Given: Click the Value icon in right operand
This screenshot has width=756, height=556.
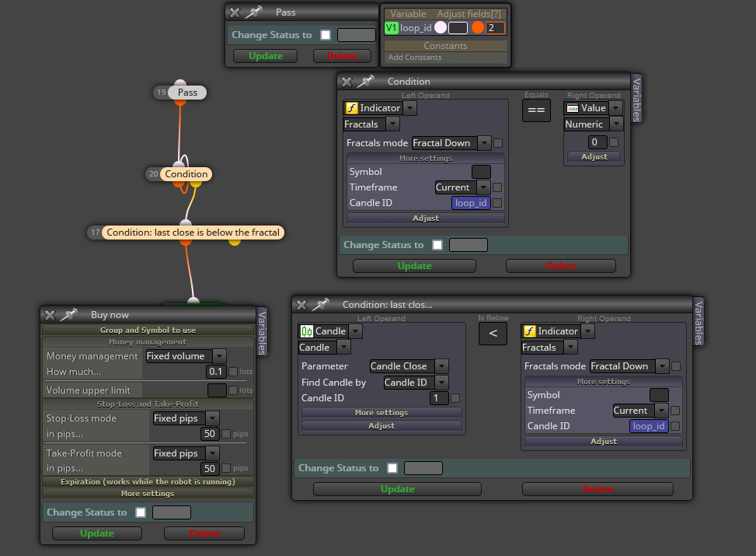Looking at the screenshot, I should (x=573, y=108).
